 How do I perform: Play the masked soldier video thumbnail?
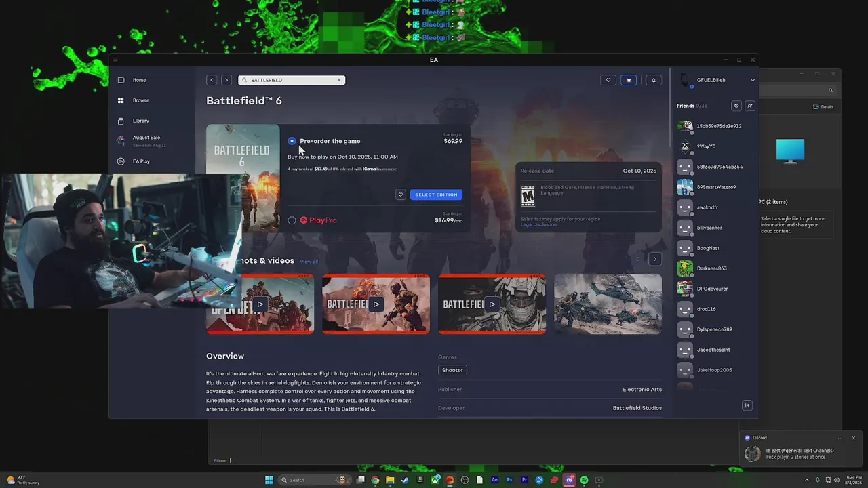click(x=492, y=304)
